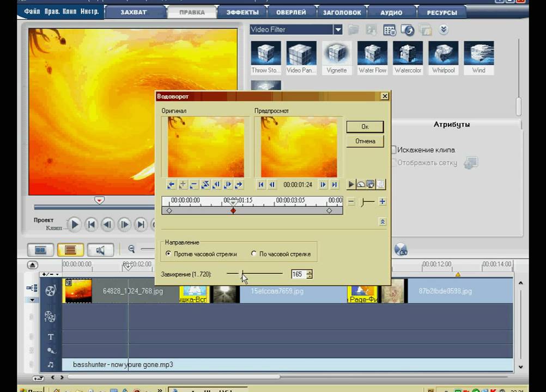This screenshot has height=392, width=546.
Task: Select counter-clockwise direction (Против часовой стрелки)
Action: tap(202, 254)
